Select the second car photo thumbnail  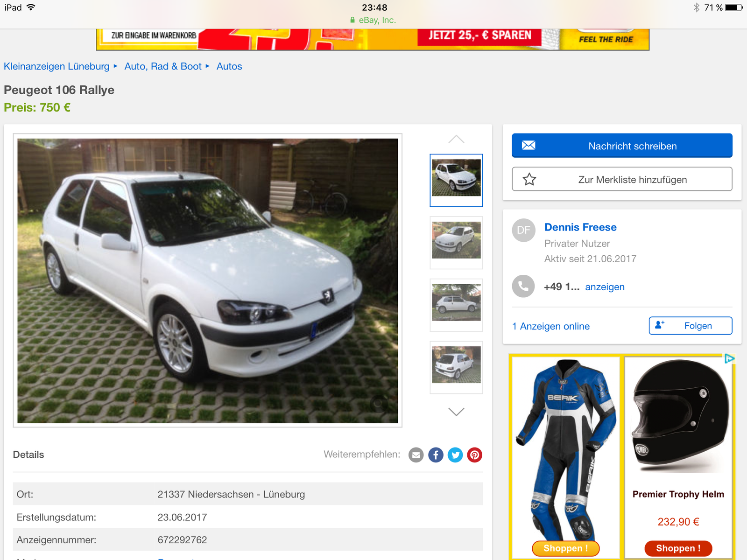[x=456, y=241]
